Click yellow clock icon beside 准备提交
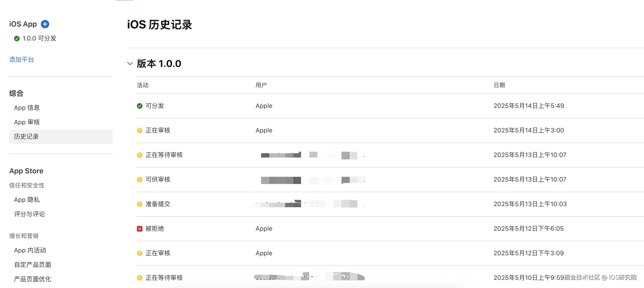 pos(139,204)
